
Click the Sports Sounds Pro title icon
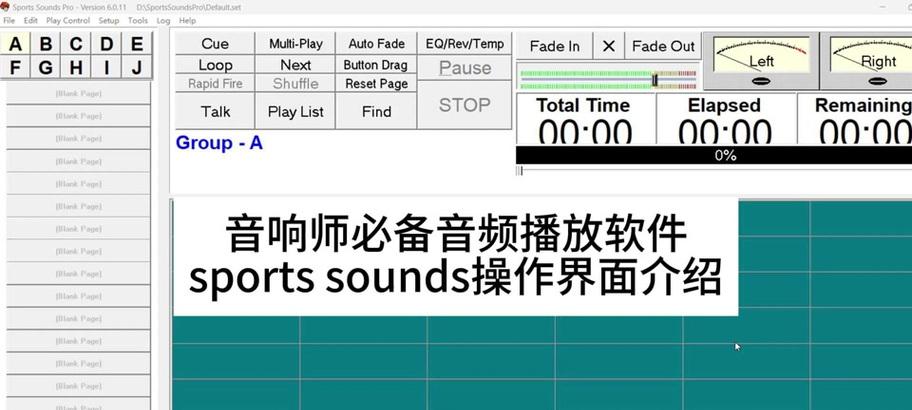[5, 7]
